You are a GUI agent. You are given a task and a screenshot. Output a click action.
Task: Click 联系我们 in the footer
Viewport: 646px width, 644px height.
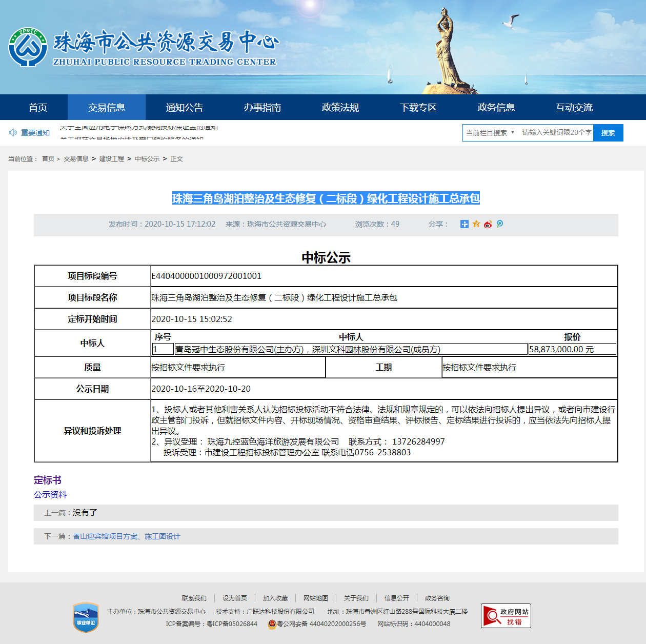tap(194, 598)
